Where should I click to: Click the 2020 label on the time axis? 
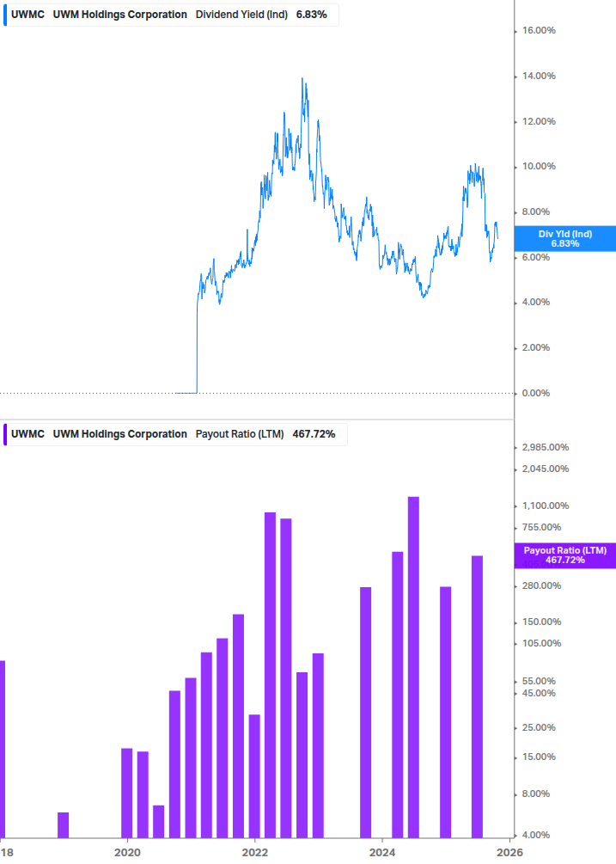(x=127, y=852)
